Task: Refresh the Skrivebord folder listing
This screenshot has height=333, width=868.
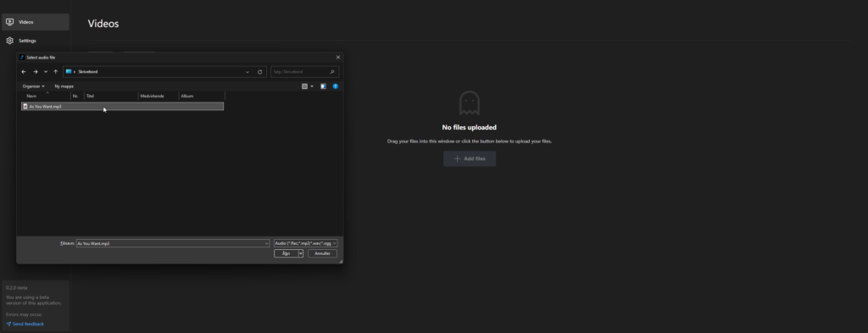Action: (x=259, y=72)
